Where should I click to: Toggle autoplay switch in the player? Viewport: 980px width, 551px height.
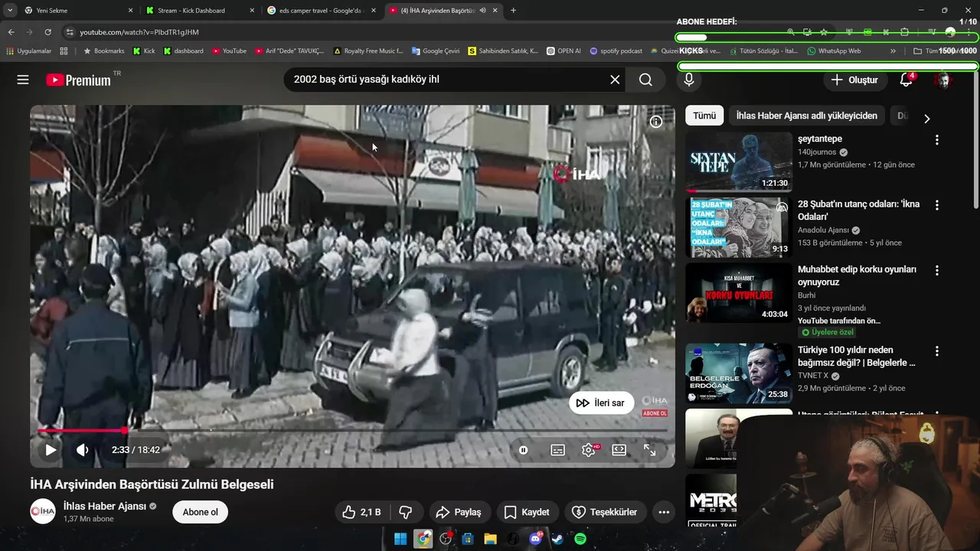[x=524, y=450]
